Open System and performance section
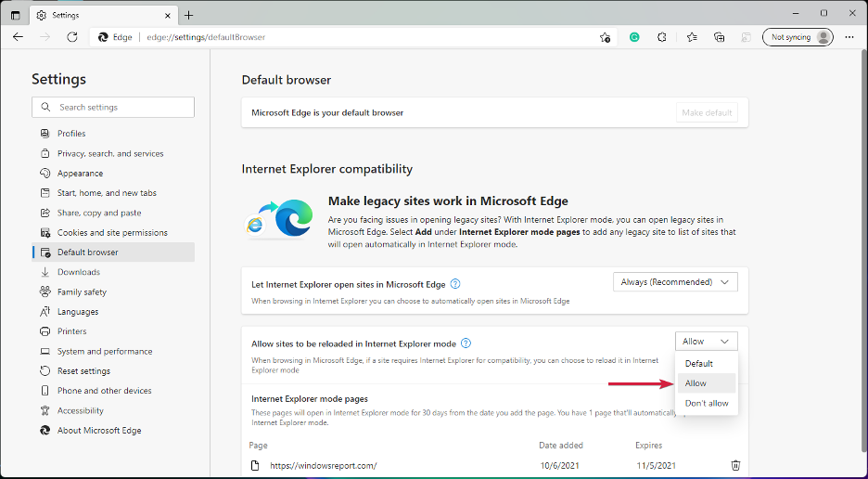This screenshot has width=868, height=479. coord(113,352)
